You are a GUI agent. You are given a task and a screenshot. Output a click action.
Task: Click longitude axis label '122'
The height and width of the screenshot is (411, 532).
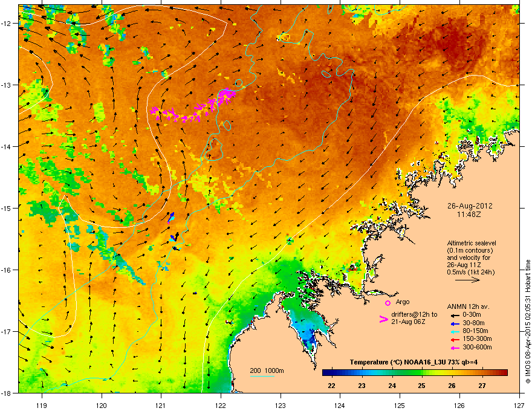(x=221, y=405)
